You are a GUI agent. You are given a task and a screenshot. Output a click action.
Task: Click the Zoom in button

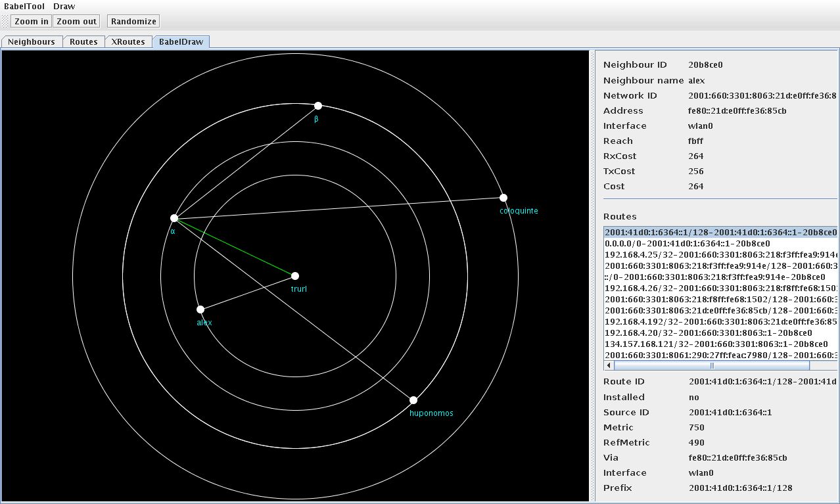(32, 22)
